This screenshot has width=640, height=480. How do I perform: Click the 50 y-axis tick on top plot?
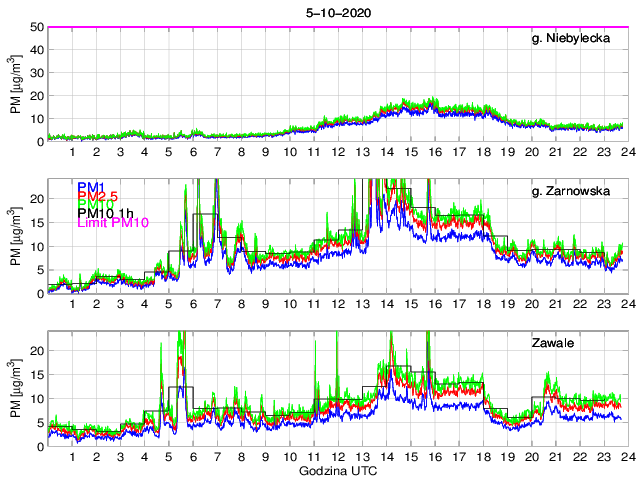click(x=38, y=27)
